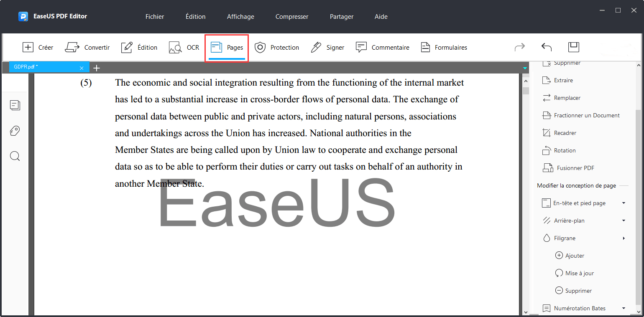The image size is (644, 317).
Task: Open the Formulaires tool
Action: click(x=444, y=48)
